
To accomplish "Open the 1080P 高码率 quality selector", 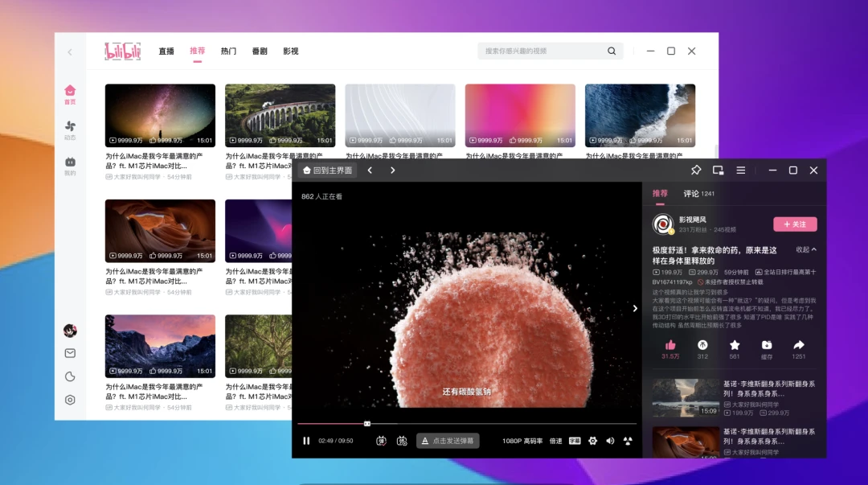I will pos(522,441).
